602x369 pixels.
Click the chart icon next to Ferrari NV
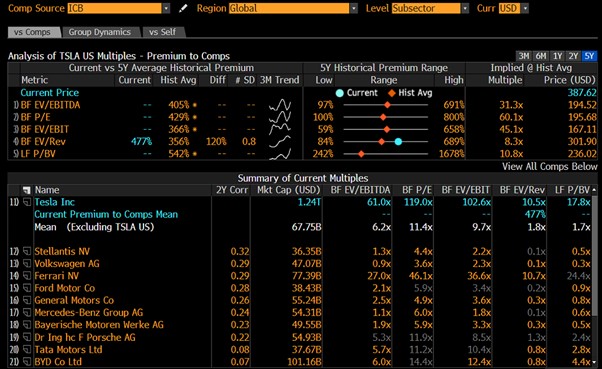(27, 276)
